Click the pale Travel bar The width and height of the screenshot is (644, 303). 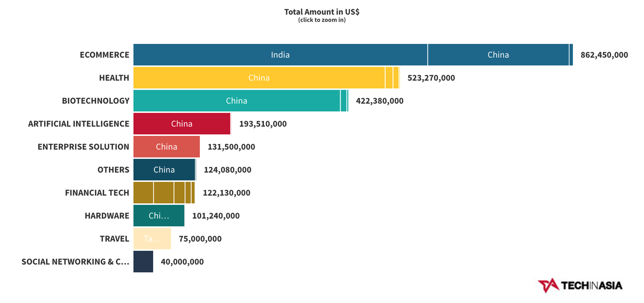click(152, 239)
